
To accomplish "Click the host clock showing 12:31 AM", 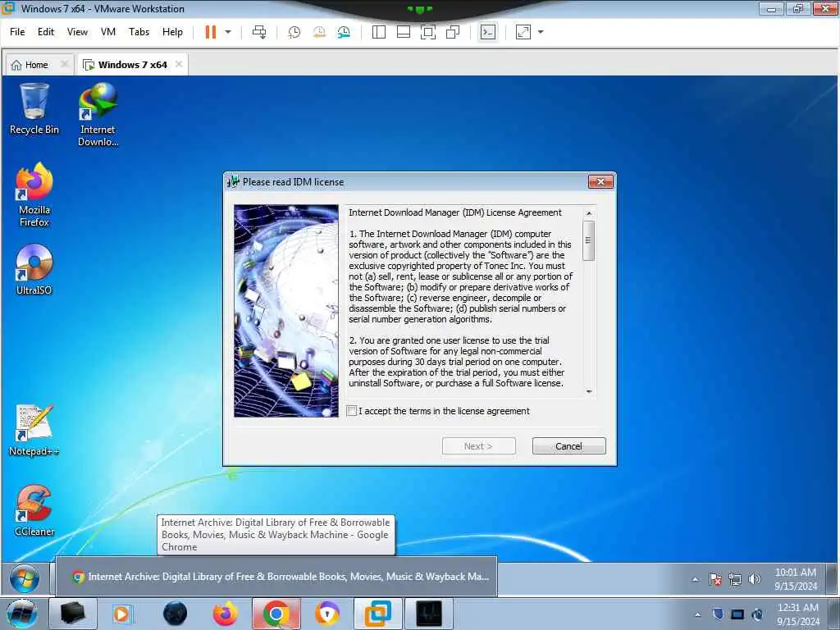I will point(797,614).
